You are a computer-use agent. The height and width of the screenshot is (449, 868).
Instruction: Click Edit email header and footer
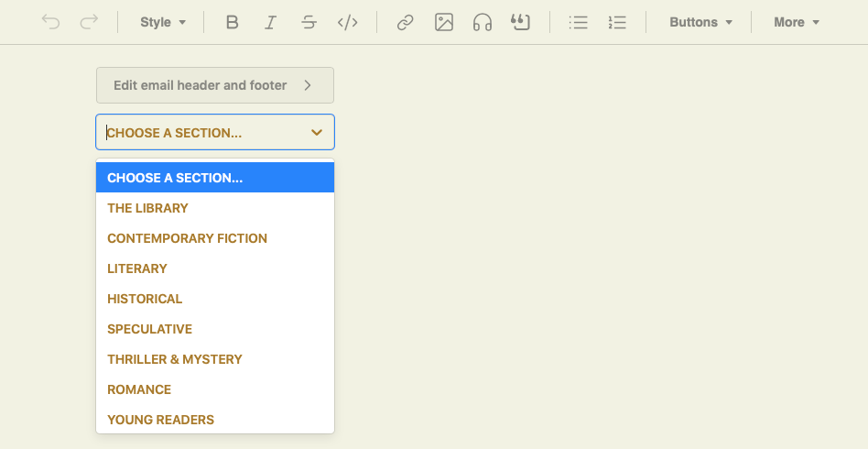[215, 85]
